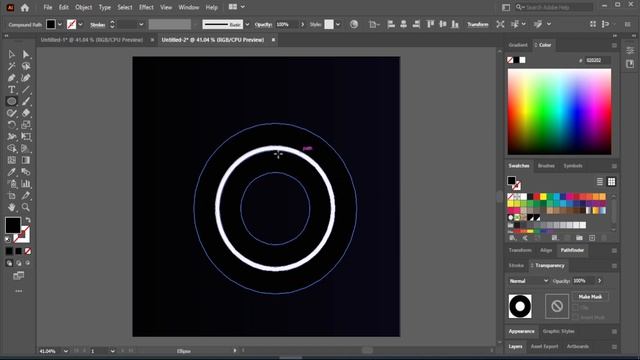Screen dimensions: 640x360
Task: Select the Hand tool
Action: coord(11,207)
